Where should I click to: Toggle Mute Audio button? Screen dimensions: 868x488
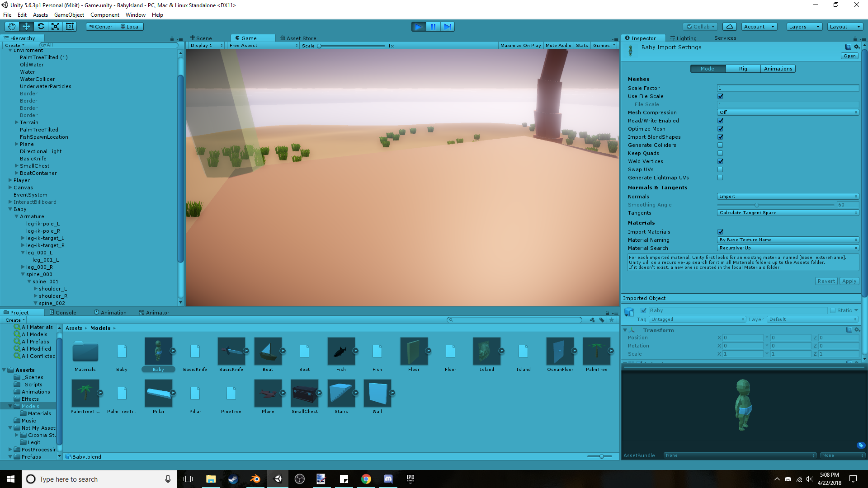point(558,46)
